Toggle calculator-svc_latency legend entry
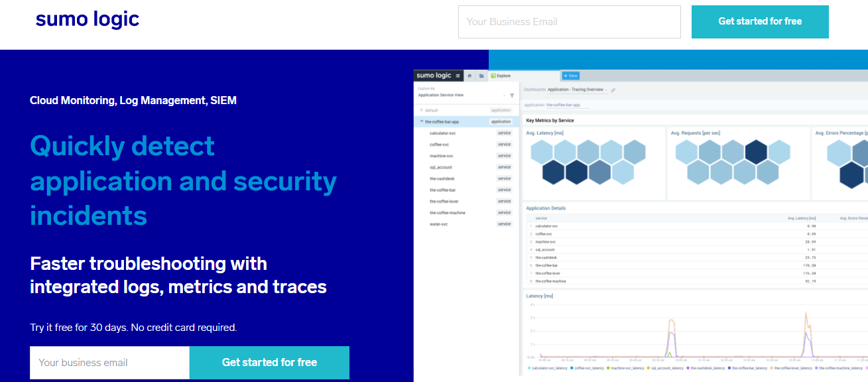This screenshot has height=382, width=868. pos(547,368)
